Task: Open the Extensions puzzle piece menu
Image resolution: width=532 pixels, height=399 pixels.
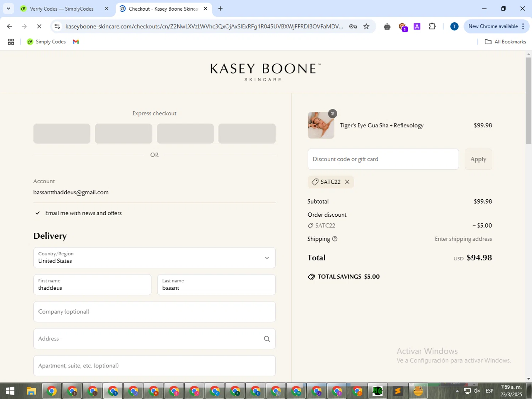Action: (x=432, y=26)
